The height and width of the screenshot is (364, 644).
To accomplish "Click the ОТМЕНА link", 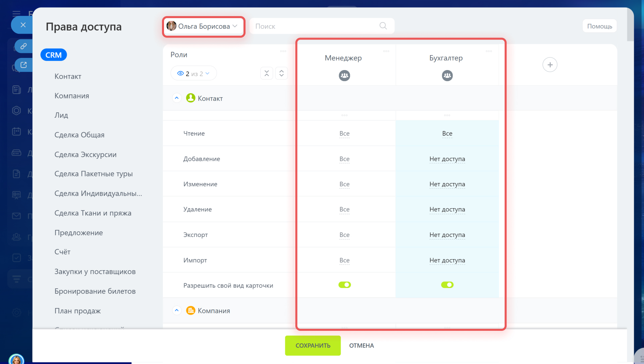I will [x=361, y=346].
